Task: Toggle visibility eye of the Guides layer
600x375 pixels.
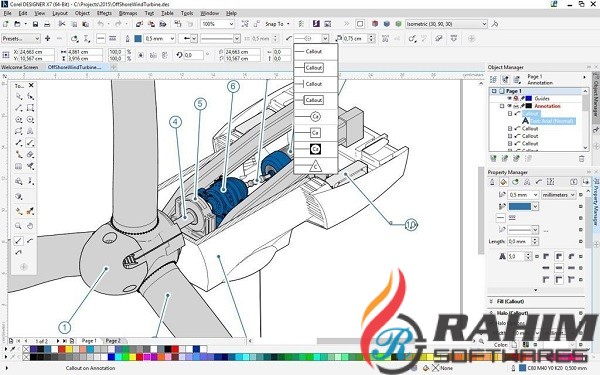Action: click(x=509, y=98)
